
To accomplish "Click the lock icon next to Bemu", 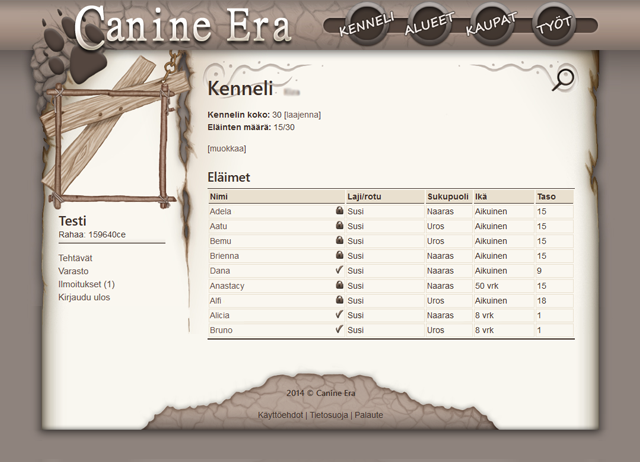I will [340, 241].
